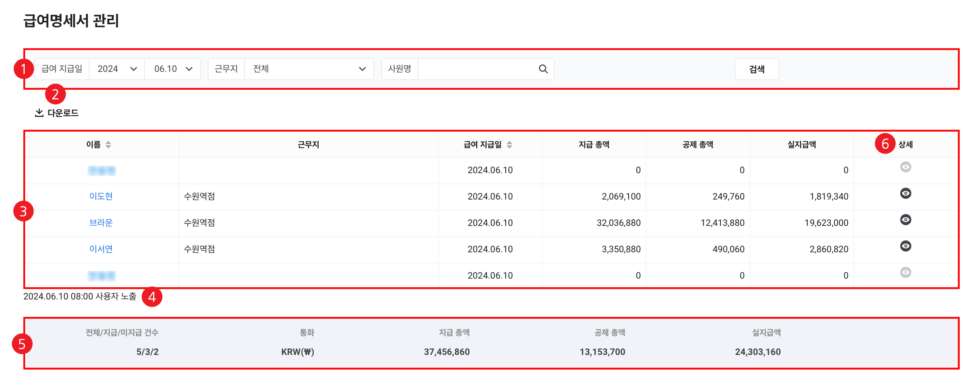Sort by 급여 지급일 column arrows
The width and height of the screenshot is (980, 390).
[509, 145]
